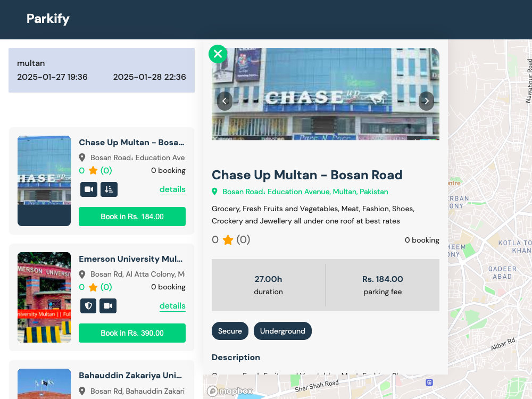
Task: Open Bahauddin Zakariya card thumbnail
Action: 44,384
